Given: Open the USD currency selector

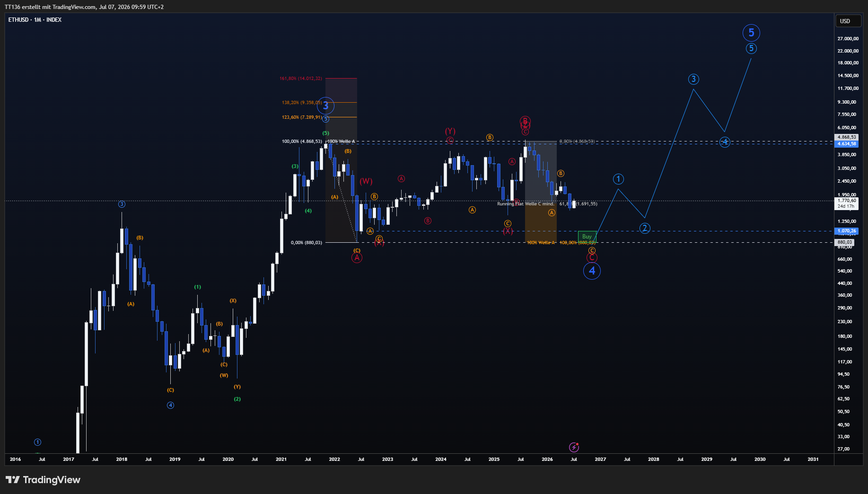Looking at the screenshot, I should pos(848,21).
